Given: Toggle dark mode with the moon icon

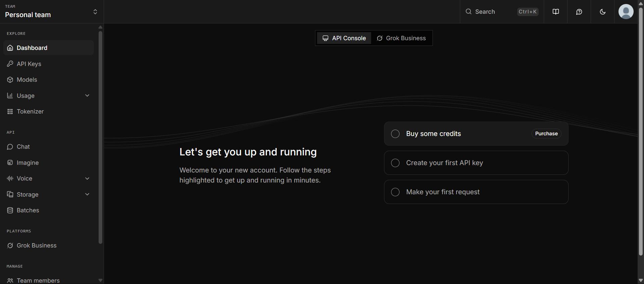Looking at the screenshot, I should point(602,12).
